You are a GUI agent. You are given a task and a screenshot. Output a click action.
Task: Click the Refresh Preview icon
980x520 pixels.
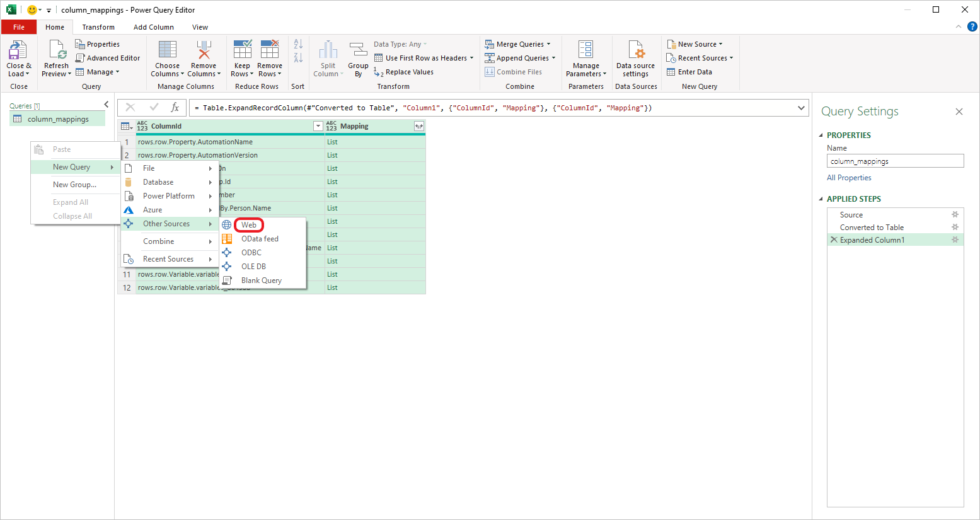pos(57,50)
